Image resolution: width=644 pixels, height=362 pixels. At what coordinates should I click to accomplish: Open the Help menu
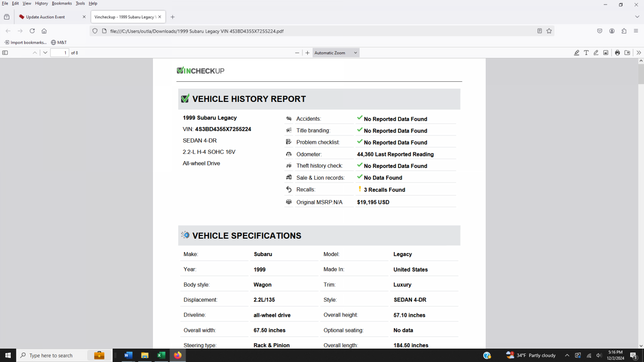[93, 3]
